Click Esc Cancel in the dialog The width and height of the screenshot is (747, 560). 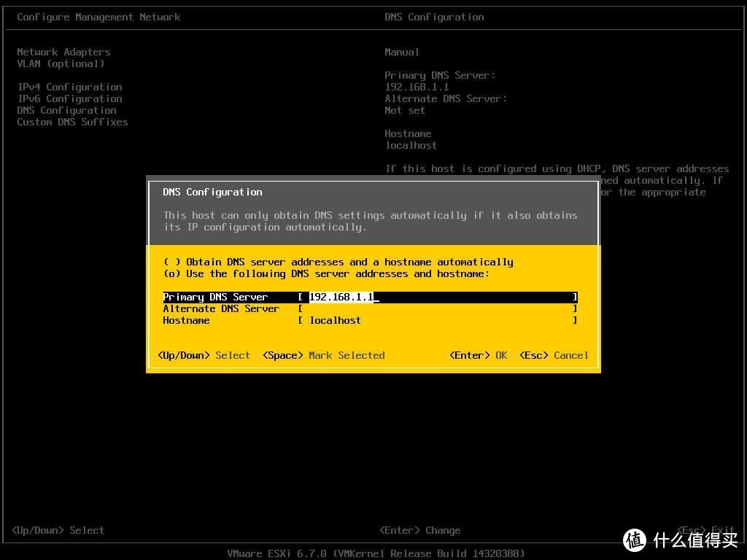coord(554,355)
